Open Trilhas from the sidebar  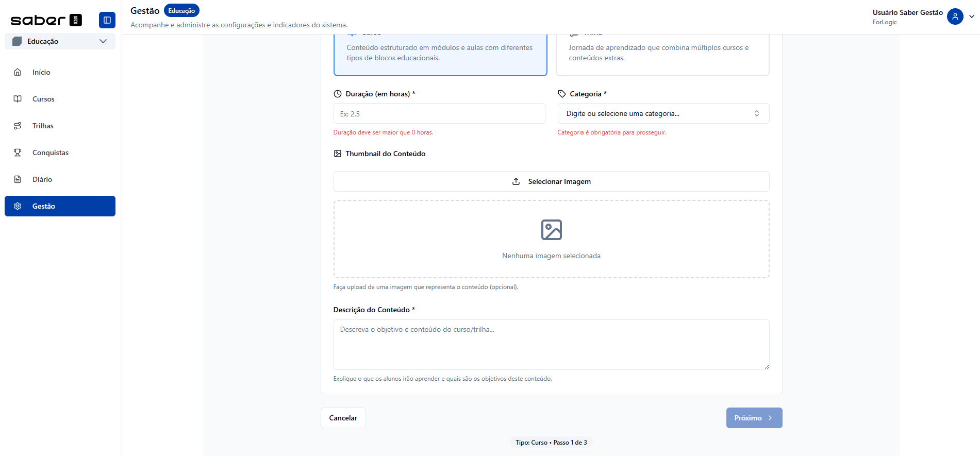point(43,126)
